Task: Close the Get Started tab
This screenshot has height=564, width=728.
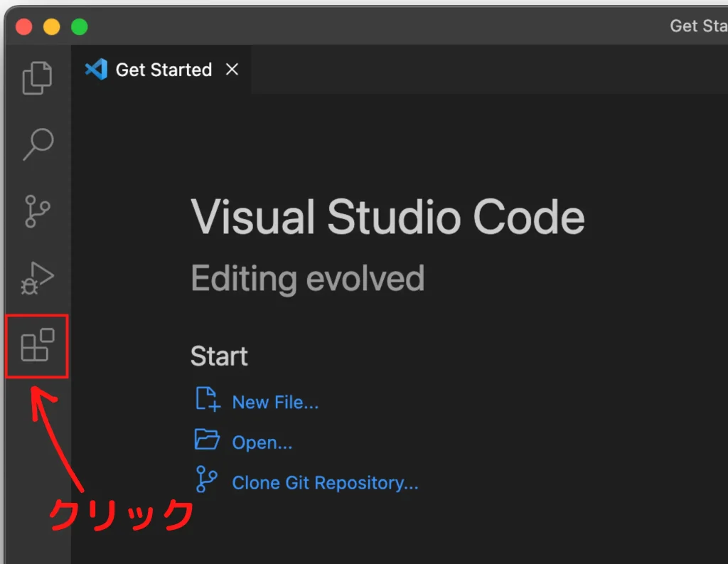Action: [x=232, y=70]
